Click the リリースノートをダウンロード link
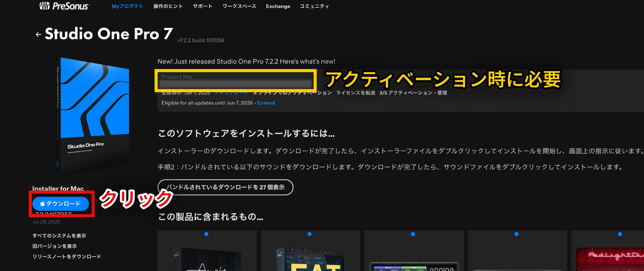644x271 pixels. point(67,257)
